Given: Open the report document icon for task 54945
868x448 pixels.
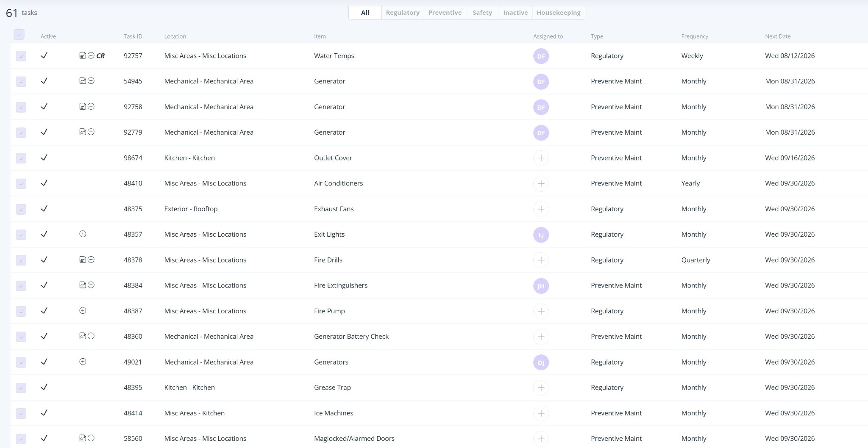Looking at the screenshot, I should pyautogui.click(x=83, y=81).
